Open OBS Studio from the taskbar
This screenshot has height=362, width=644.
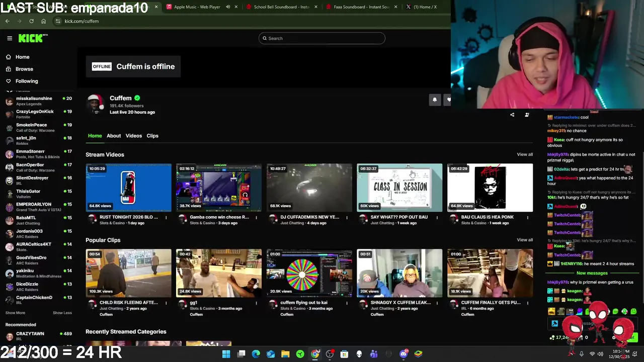tap(330, 354)
